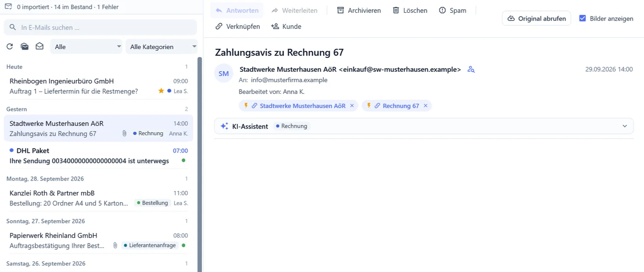Click Original abrufen button
The image size is (644, 272).
536,18
